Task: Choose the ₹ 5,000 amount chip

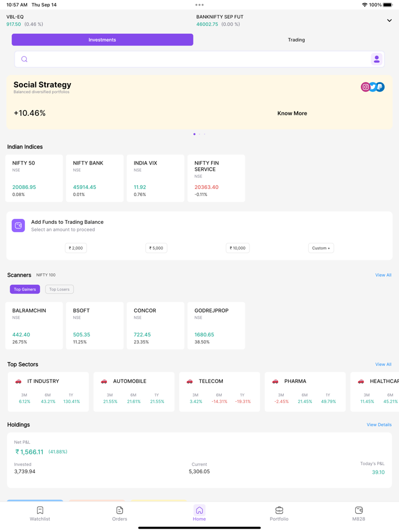Action: [x=156, y=248]
